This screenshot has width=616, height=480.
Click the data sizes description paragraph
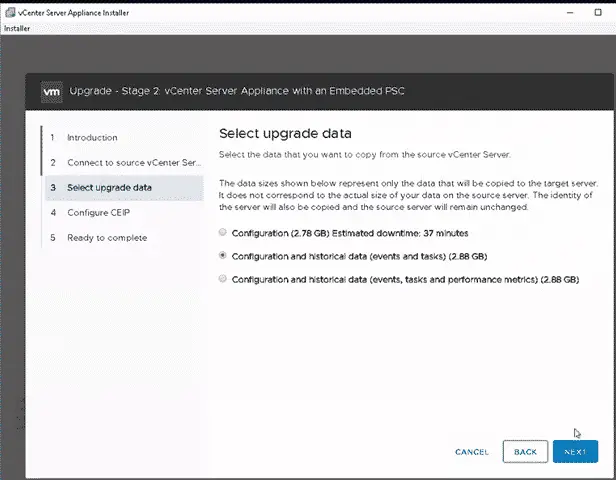pos(409,195)
